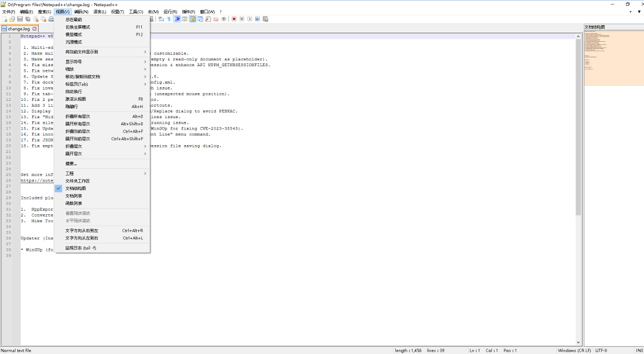
Task: Toggle 自动换行 word wrap menu entry
Action: (x=103, y=92)
